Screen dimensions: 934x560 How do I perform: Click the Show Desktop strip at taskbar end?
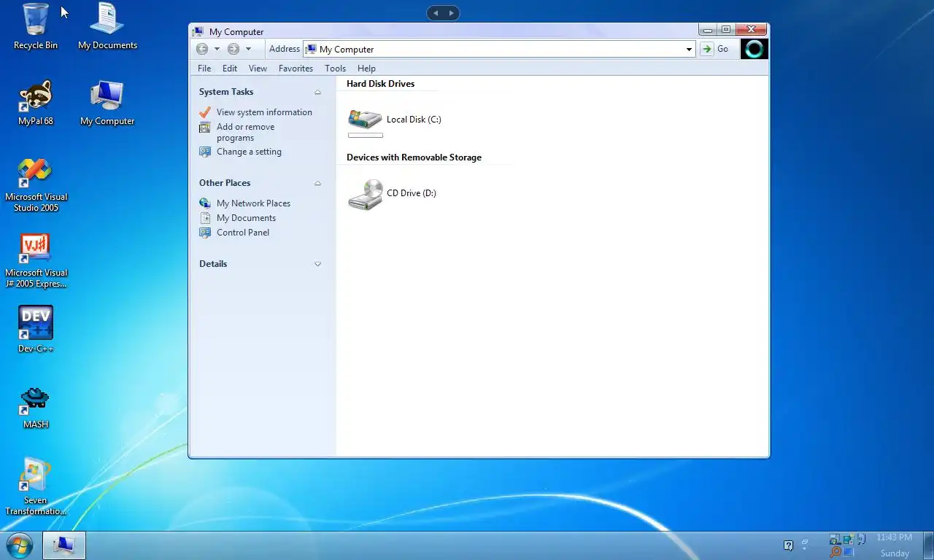928,545
